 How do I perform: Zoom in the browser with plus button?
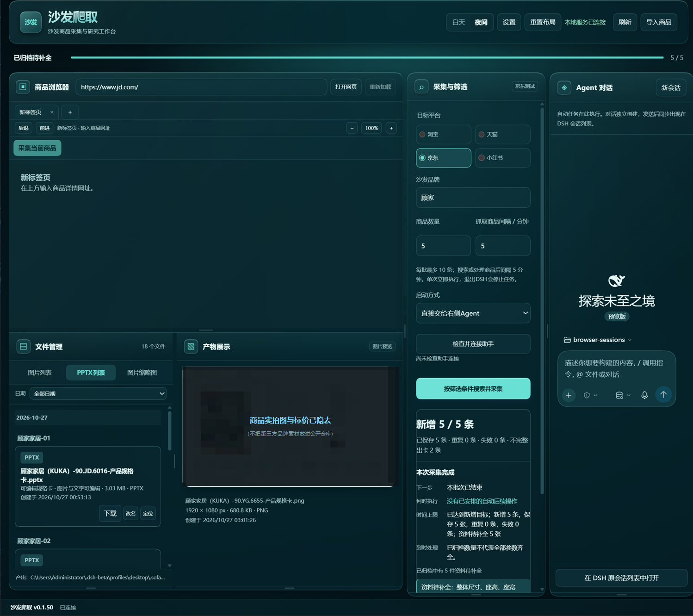tap(391, 128)
